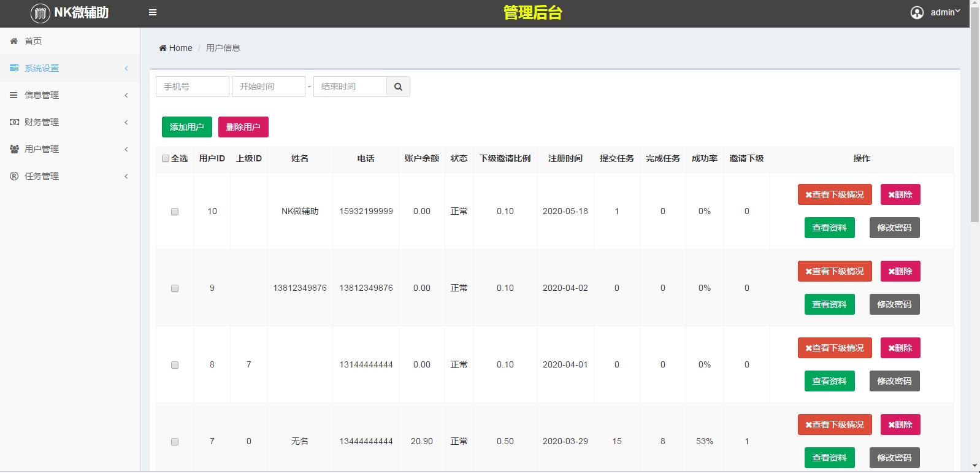Viewport: 980px width, 473px height.
Task: Open the admin account dropdown arrow
Action: [957, 11]
